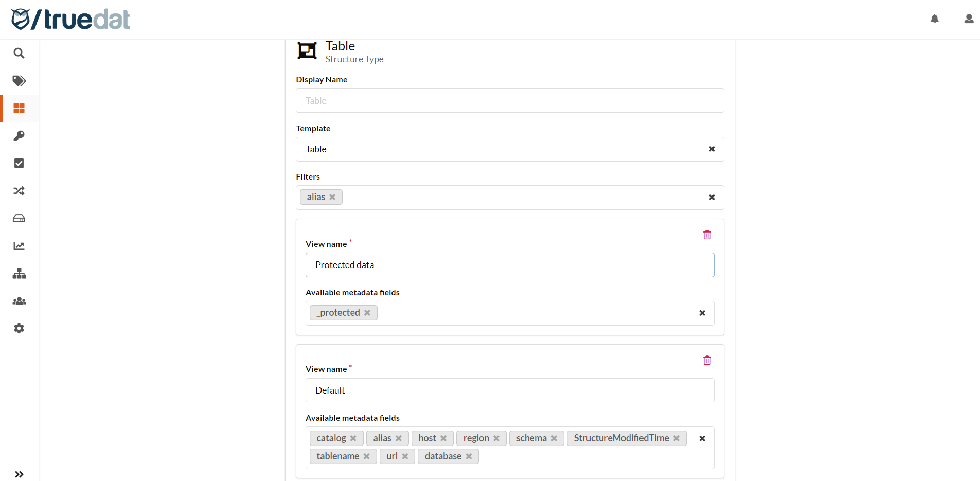Select the permissions key icon in sidebar
The image size is (980, 481).
tap(19, 136)
